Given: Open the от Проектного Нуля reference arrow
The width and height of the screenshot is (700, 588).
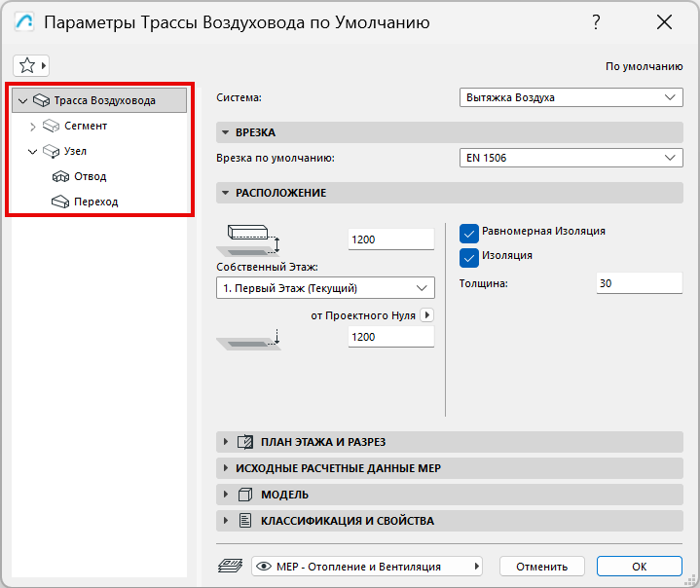Looking at the screenshot, I should (x=427, y=315).
